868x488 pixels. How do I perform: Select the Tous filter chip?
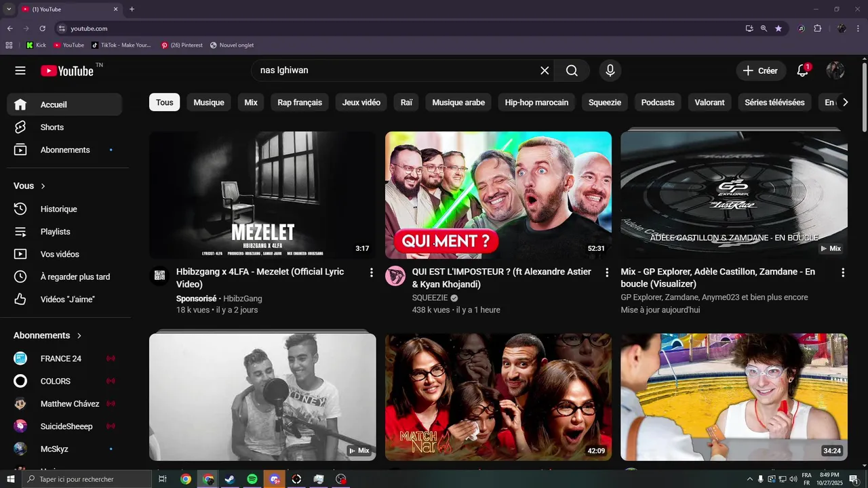coord(165,102)
